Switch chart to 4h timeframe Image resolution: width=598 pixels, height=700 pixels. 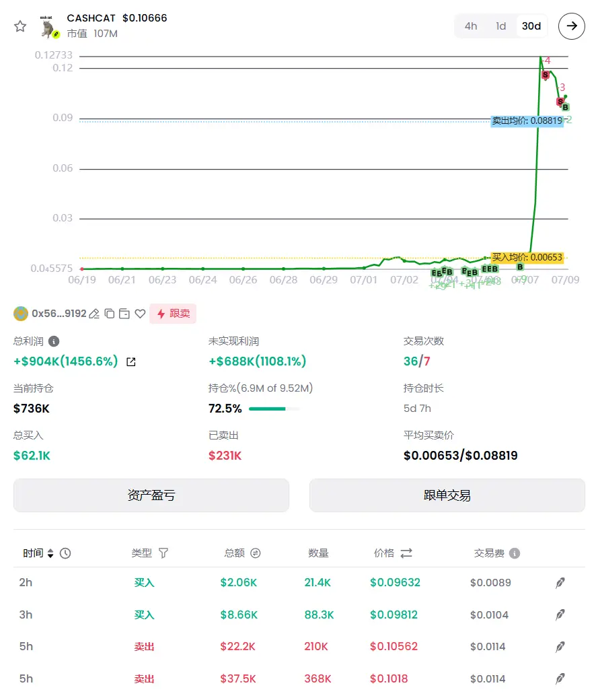[471, 26]
